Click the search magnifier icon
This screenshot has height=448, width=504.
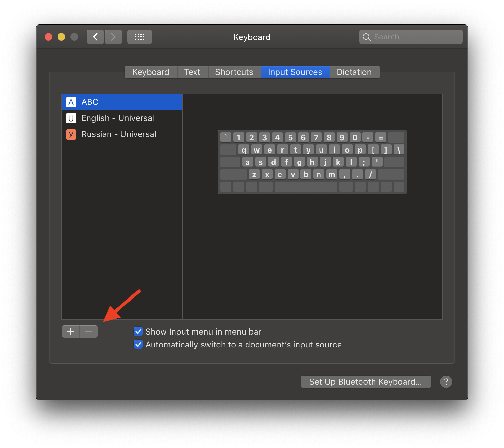click(367, 37)
